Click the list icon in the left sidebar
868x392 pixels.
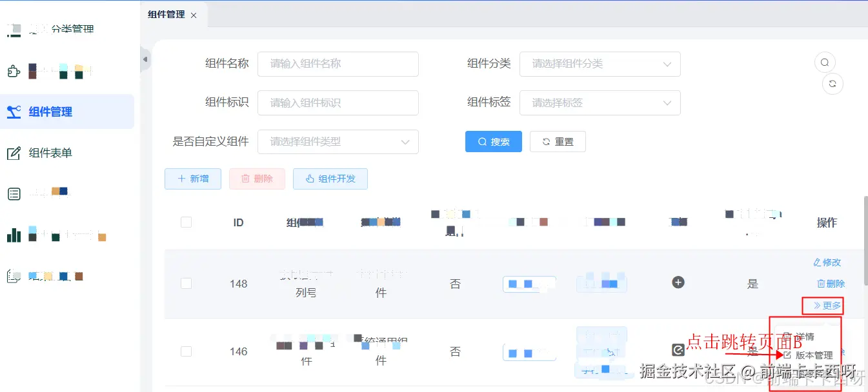(x=14, y=193)
